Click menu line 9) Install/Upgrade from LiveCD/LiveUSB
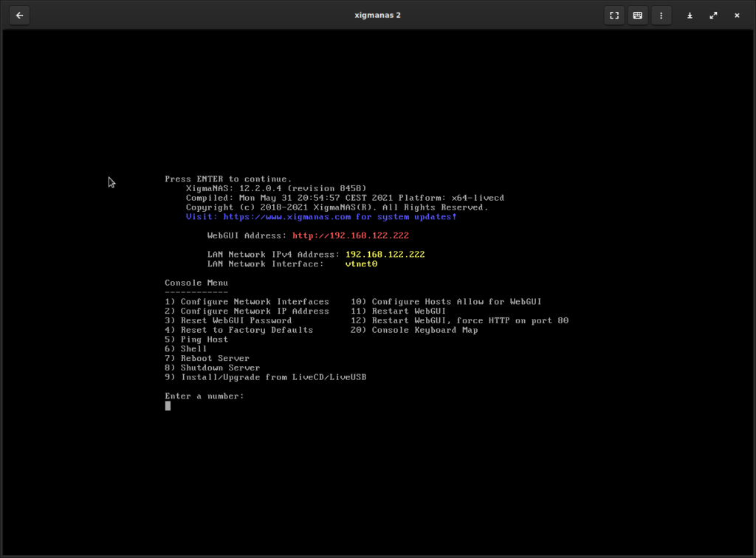756x558 pixels. coord(265,377)
